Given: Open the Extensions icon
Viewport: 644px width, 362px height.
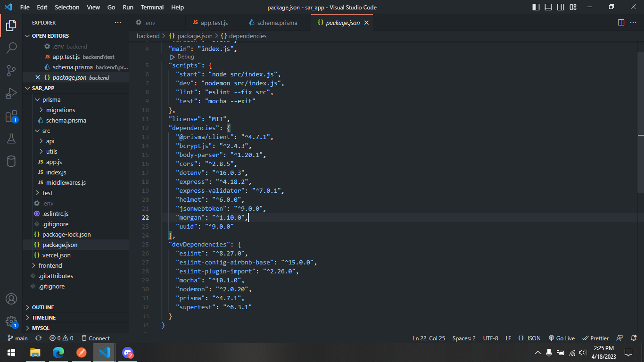Looking at the screenshot, I should pos(11,115).
